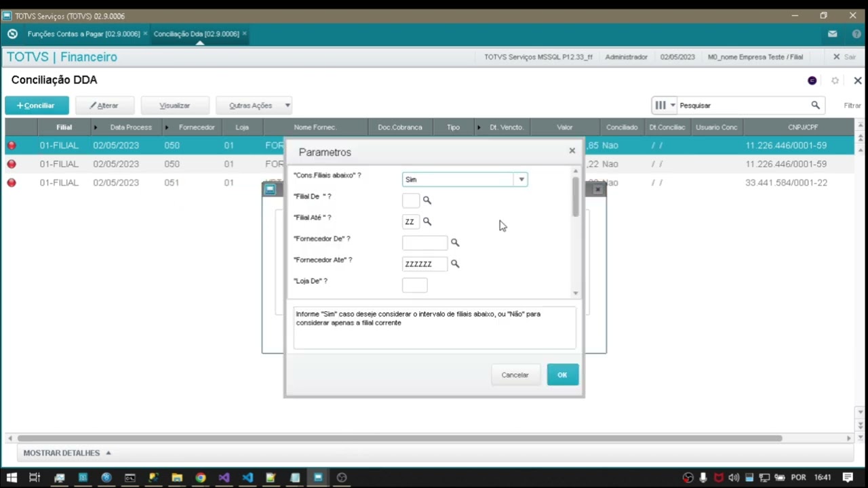Focus the 'Filial Até' field with ZZ
The width and height of the screenshot is (868, 488).
(411, 222)
